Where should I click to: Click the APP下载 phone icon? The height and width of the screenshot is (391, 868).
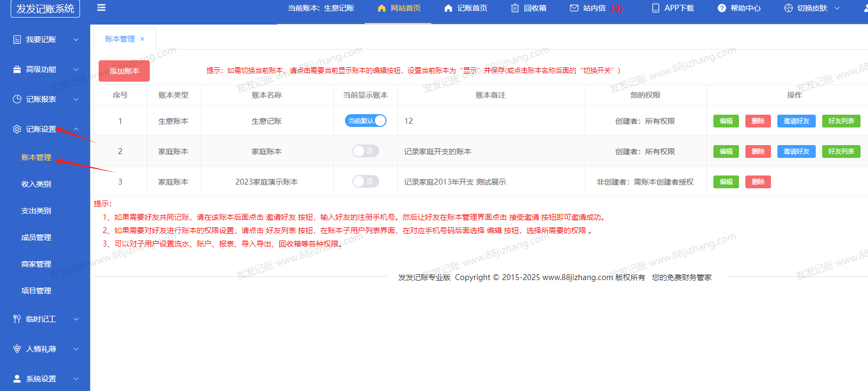point(655,8)
